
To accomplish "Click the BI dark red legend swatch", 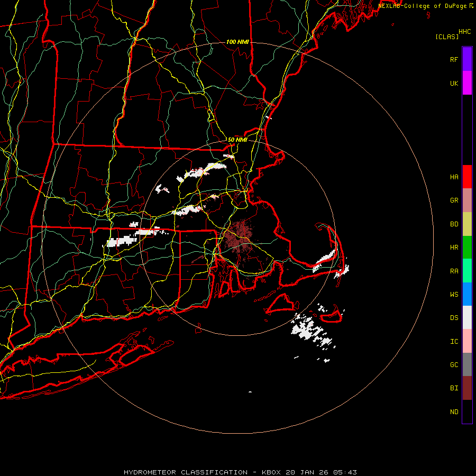I will click(x=467, y=388).
